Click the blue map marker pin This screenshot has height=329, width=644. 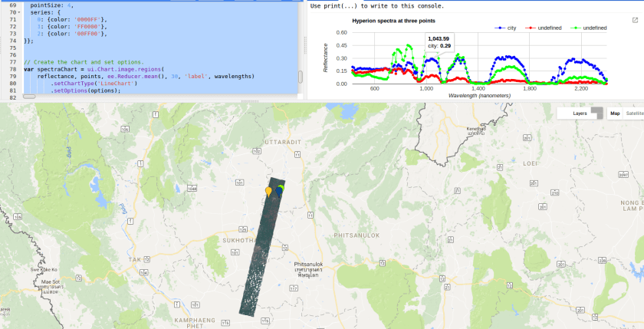coord(279,189)
